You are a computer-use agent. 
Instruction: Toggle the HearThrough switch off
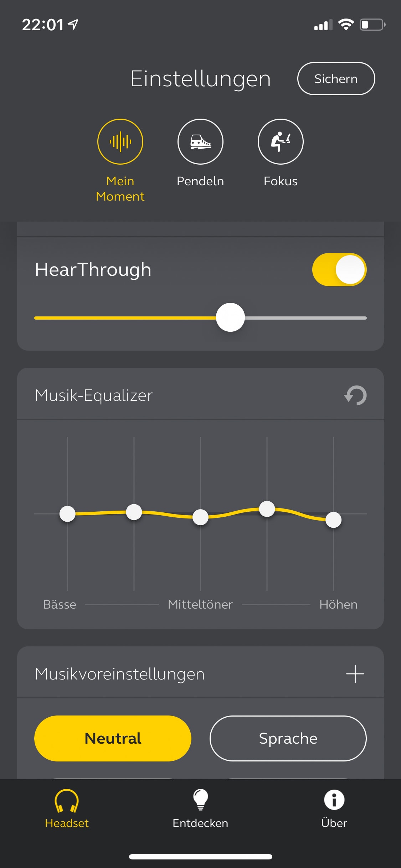[x=339, y=269]
